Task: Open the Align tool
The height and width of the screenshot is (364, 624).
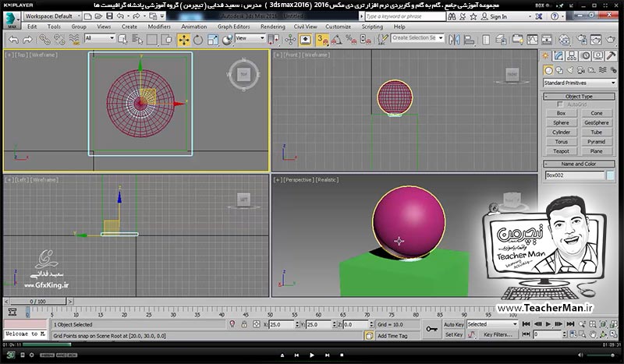Action: 470,40
